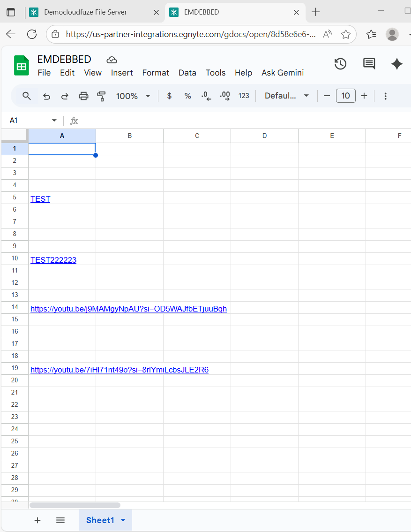Viewport: 411px width, 532px height.
Task: Open the TEST hyperlink in cell A5
Action: [40, 198]
